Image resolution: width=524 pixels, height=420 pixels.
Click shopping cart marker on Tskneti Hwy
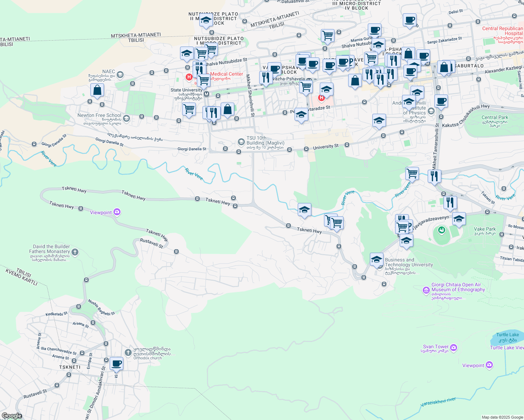tap(337, 223)
